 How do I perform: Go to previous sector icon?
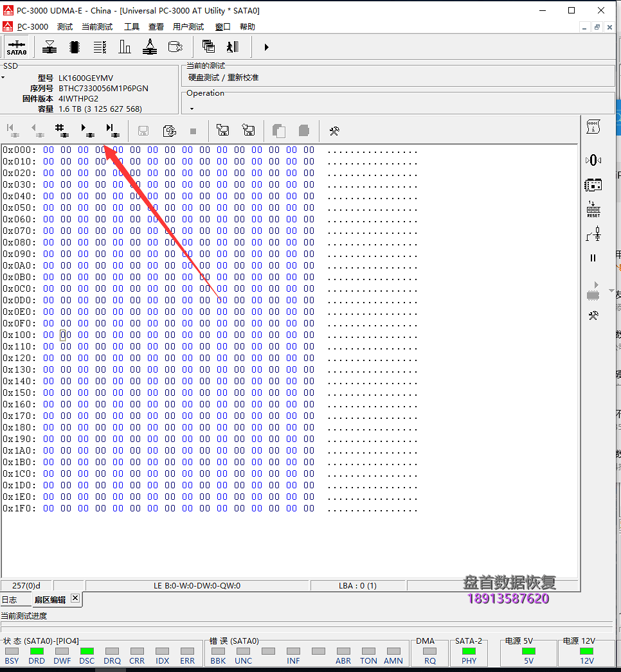click(x=37, y=130)
